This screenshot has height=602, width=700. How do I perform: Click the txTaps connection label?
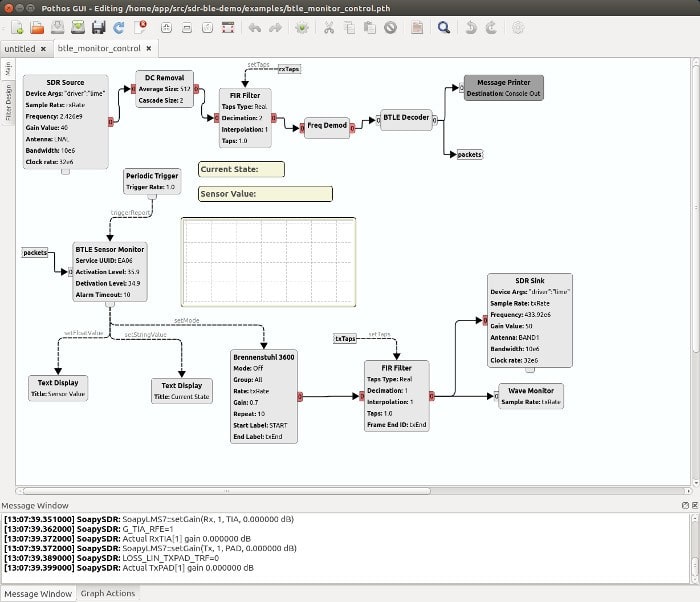point(345,339)
